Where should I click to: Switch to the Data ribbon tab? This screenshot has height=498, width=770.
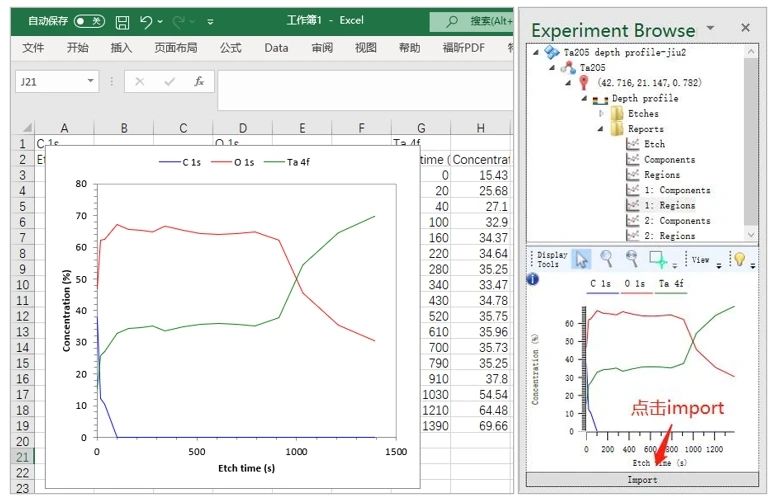tap(276, 48)
